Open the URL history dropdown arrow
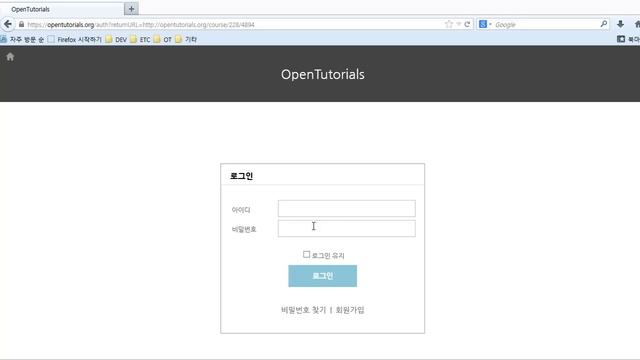The width and height of the screenshot is (640, 360). tap(458, 24)
